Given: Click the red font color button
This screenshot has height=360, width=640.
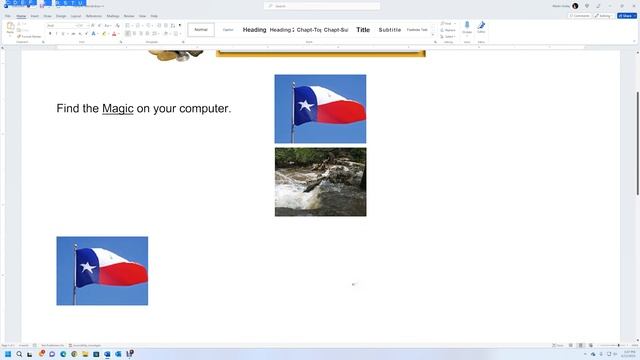Looking at the screenshot, I should pos(114,33).
